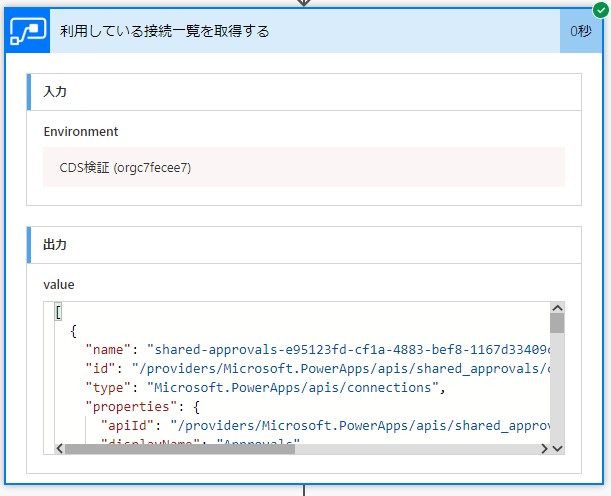This screenshot has width=611, height=496.
Task: Click the CDS検証 (orgc7fecee7) environment value field
Action: [304, 167]
